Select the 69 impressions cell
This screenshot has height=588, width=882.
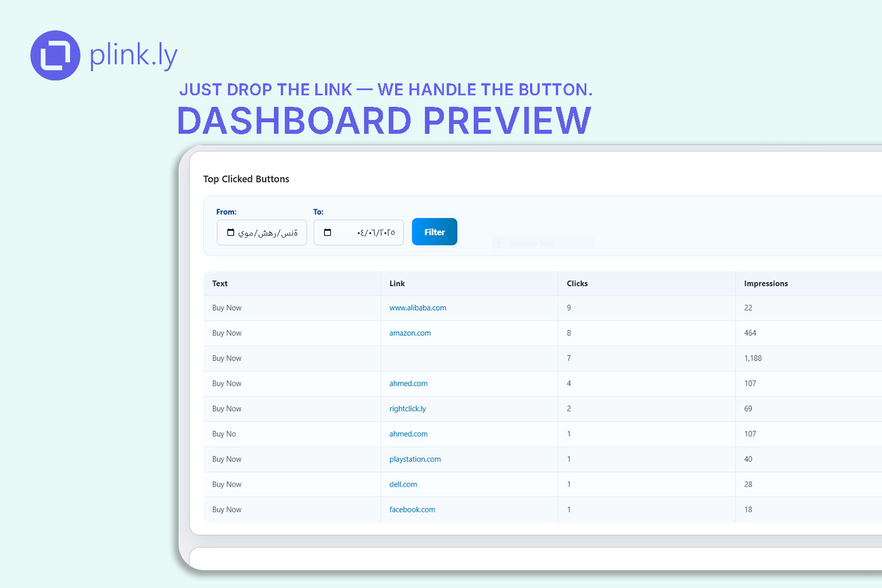coord(808,409)
